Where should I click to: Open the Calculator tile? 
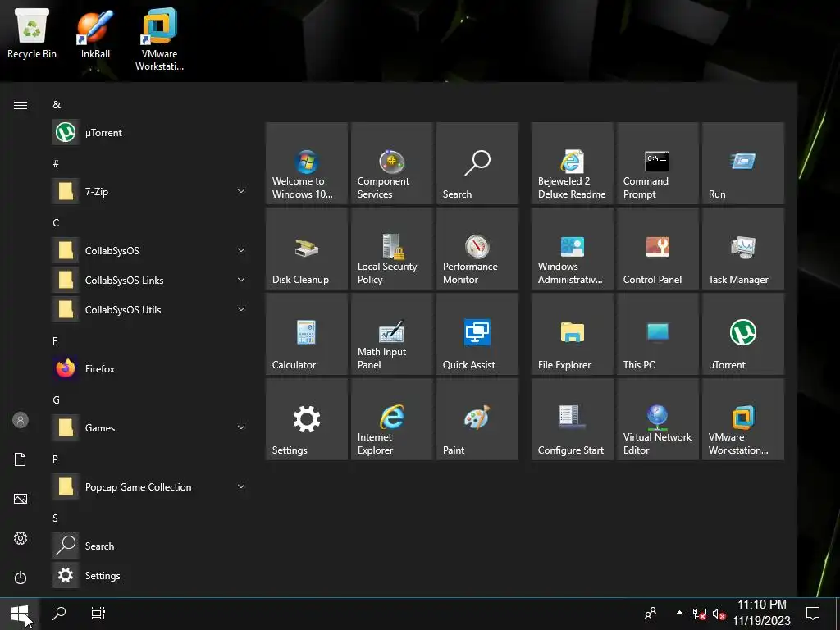pos(307,334)
